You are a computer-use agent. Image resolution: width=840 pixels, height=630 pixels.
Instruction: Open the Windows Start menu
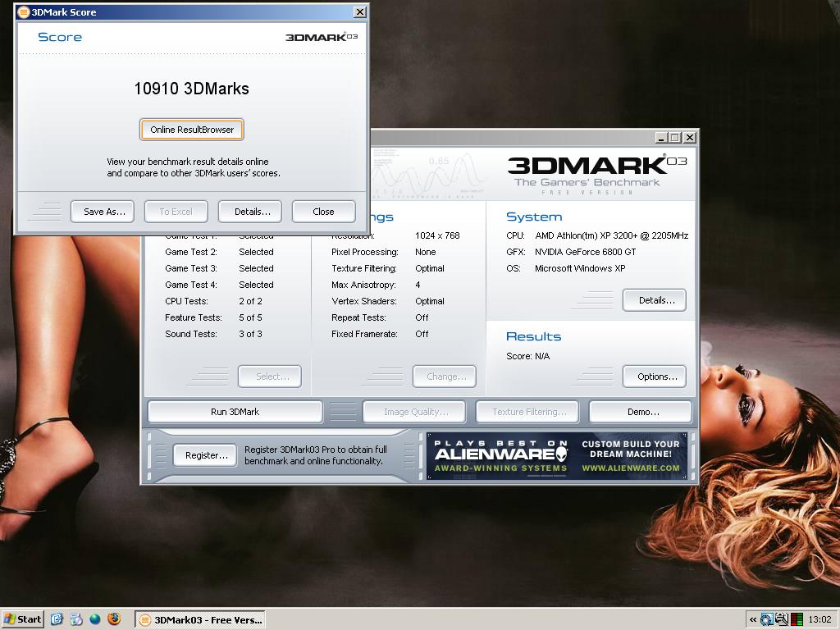[22, 619]
